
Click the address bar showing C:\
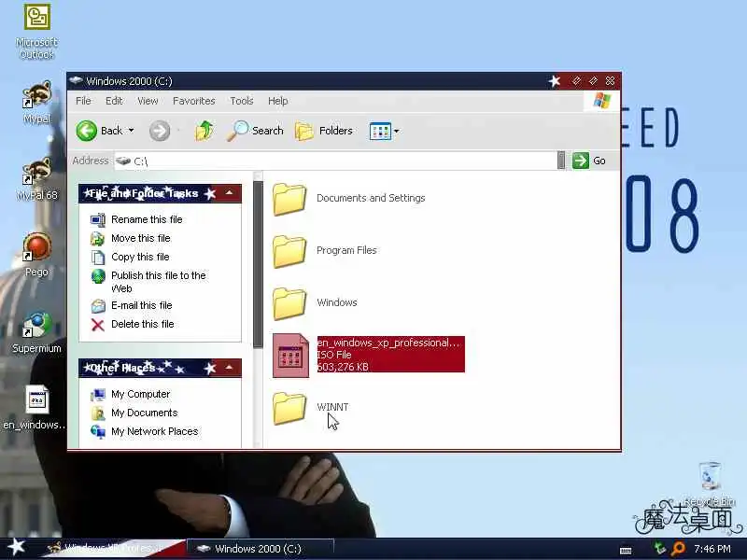coord(335,161)
